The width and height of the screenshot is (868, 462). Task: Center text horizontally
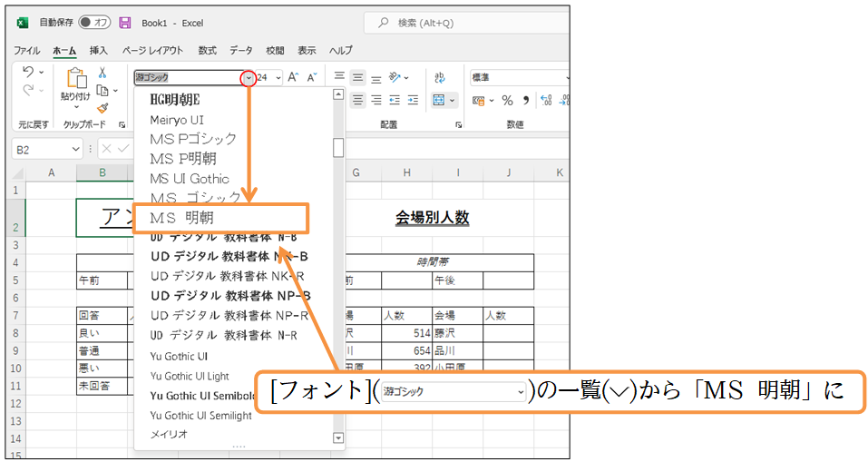(x=358, y=100)
